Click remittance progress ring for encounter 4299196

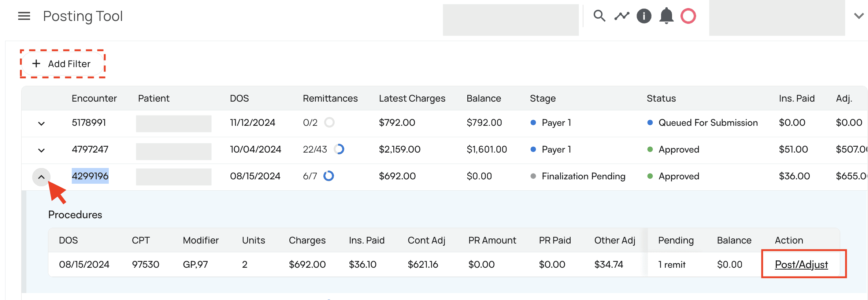point(329,176)
